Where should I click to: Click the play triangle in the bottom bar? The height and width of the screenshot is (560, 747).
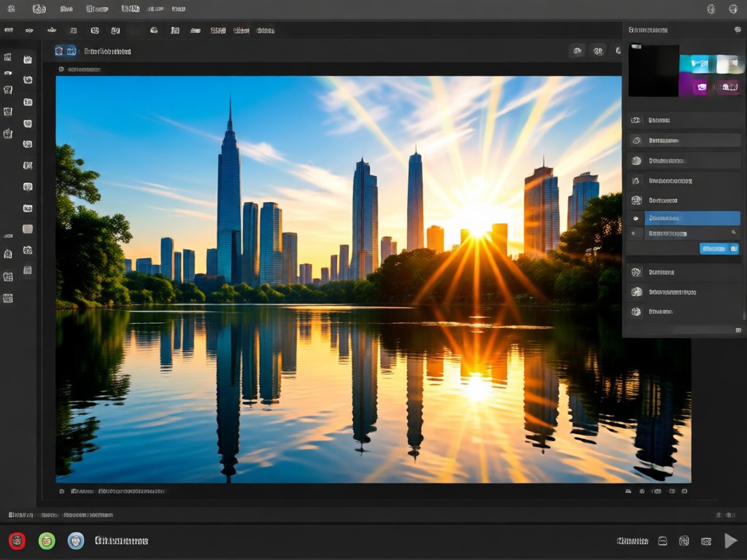[x=731, y=540]
